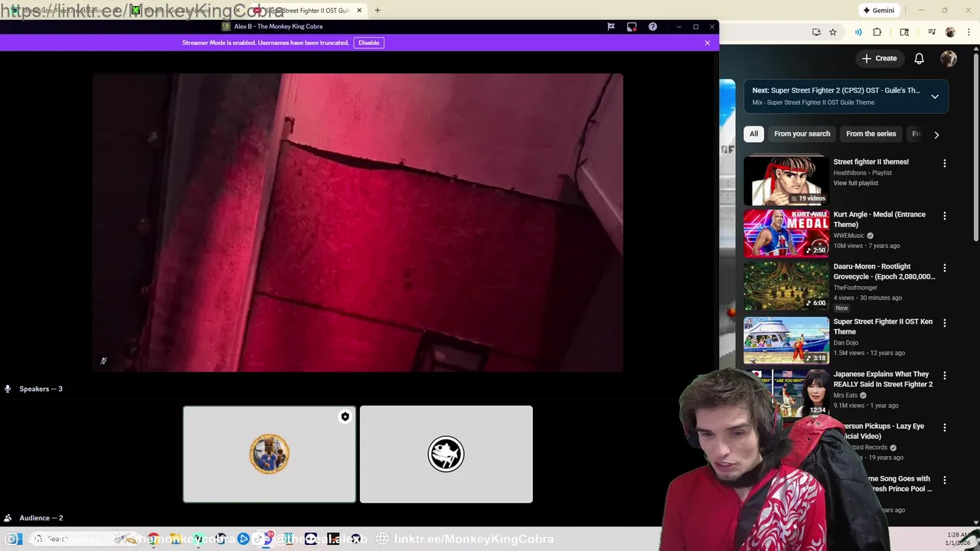Switch to Super Street Fighter II OST browser tab
Image resolution: width=980 pixels, height=551 pixels.
point(306,11)
